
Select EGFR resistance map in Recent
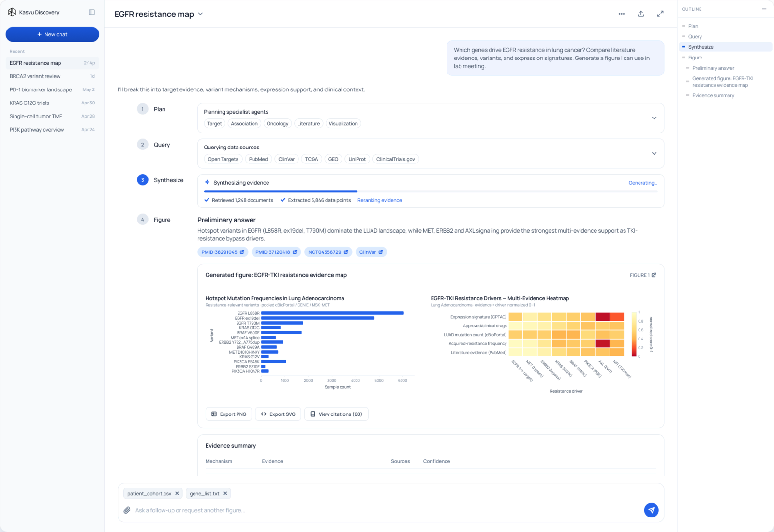coord(52,63)
